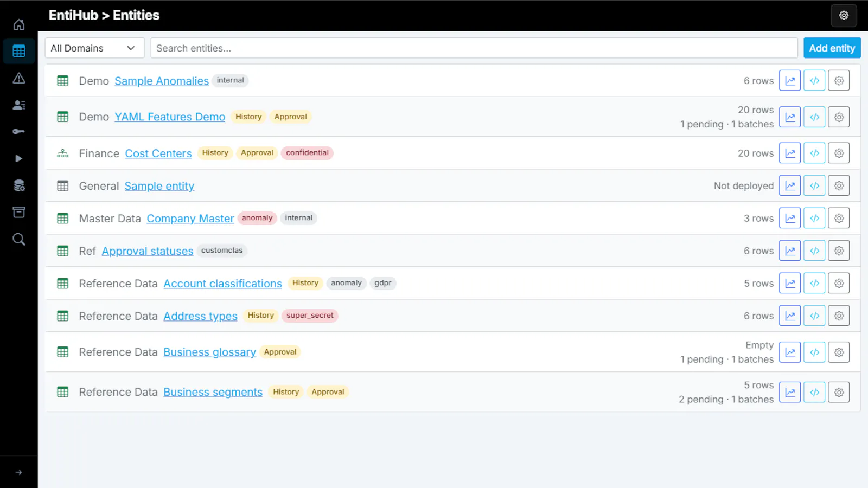Open chart icon for Sample Anomalies
Image resolution: width=868 pixels, height=488 pixels.
(x=790, y=80)
